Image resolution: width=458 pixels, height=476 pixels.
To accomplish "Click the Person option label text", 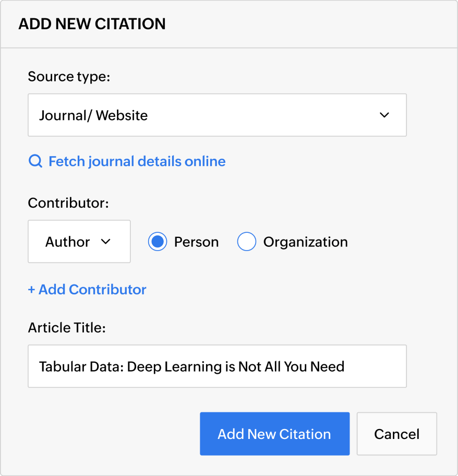I will pyautogui.click(x=196, y=242).
